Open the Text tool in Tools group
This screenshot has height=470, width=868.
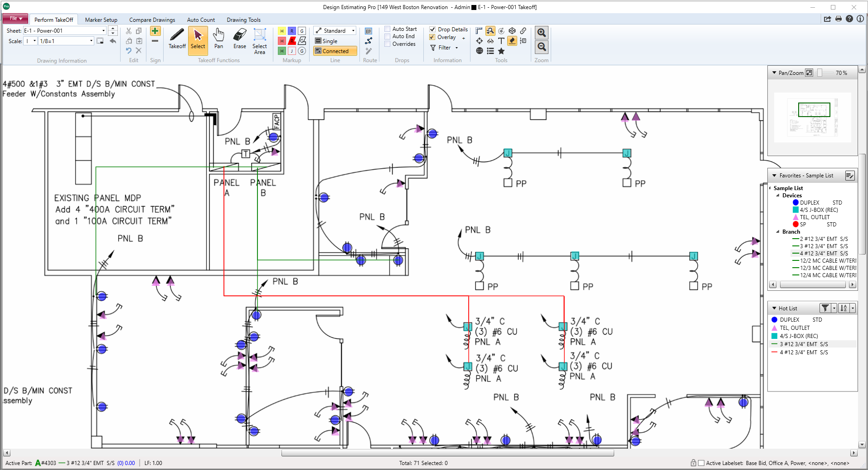coord(501,40)
